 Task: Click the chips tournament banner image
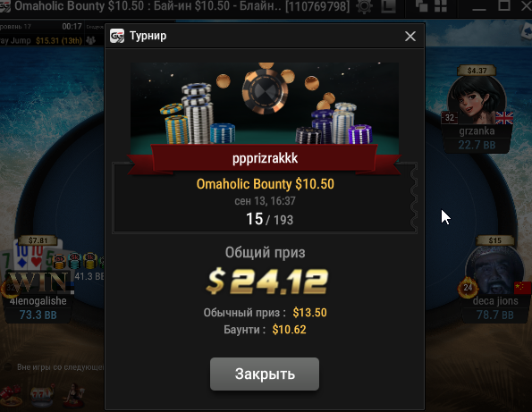coord(265,104)
